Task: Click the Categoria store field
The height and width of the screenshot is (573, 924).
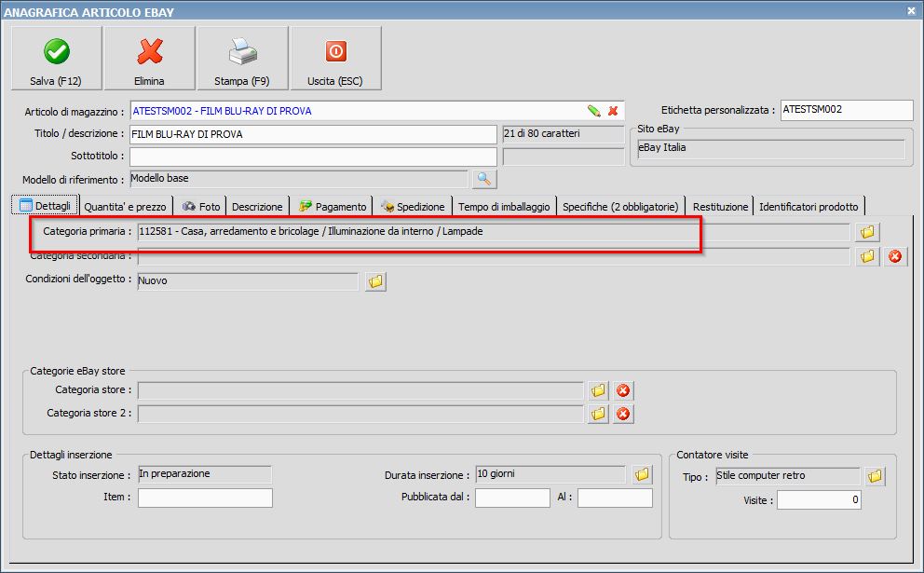Action: point(360,390)
